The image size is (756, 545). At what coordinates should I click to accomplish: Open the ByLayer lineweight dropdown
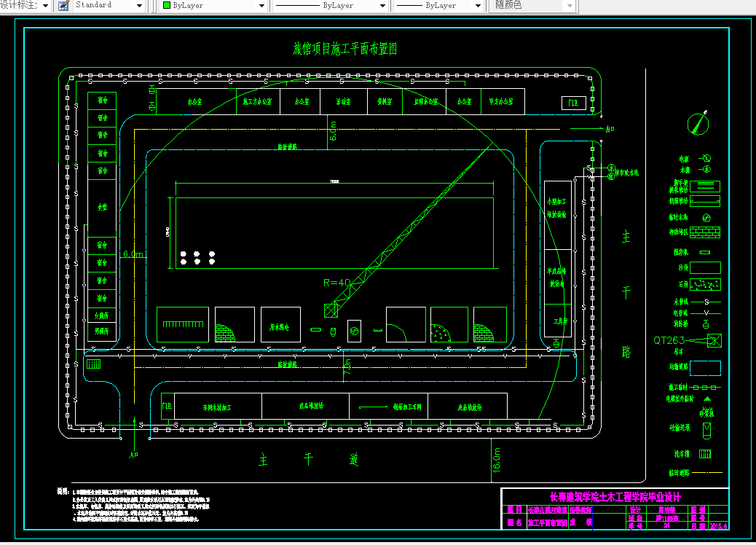point(478,6)
